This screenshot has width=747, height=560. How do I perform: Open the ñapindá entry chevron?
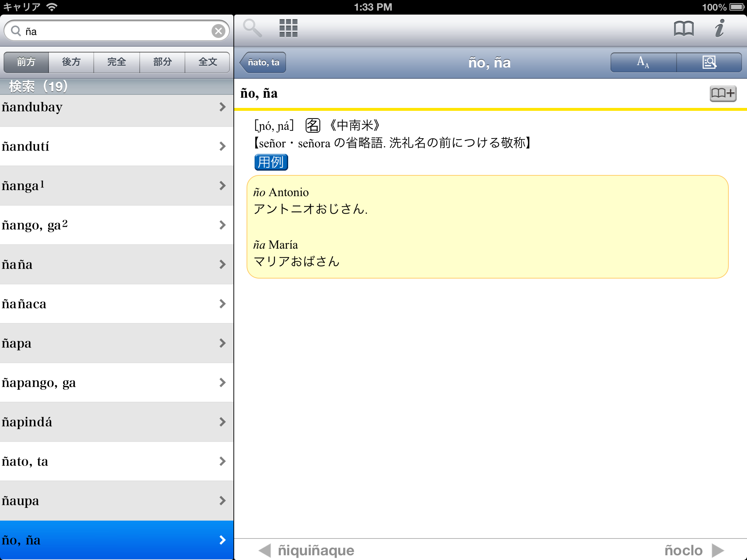click(222, 422)
